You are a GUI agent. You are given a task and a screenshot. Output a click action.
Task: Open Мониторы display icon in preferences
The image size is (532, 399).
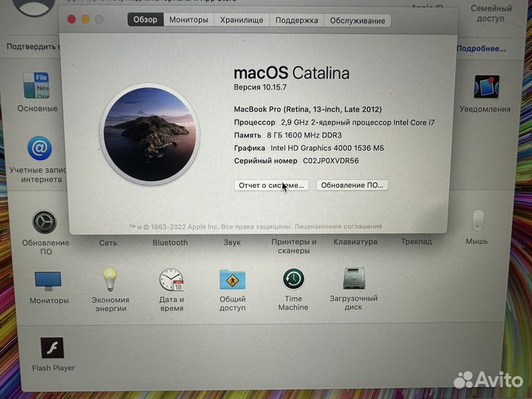48,281
